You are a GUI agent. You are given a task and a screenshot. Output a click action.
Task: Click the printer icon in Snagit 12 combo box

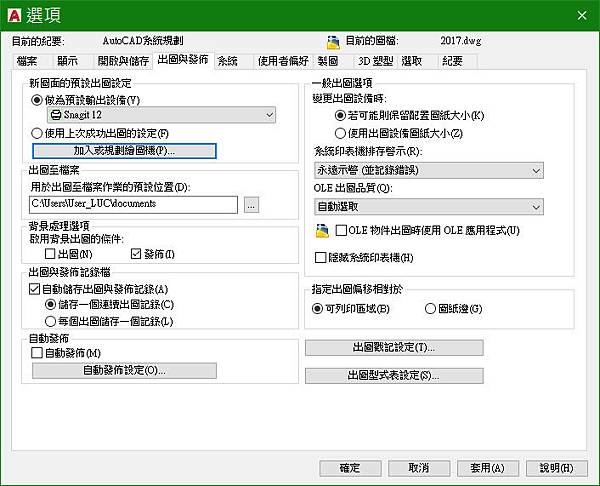[x=56, y=115]
